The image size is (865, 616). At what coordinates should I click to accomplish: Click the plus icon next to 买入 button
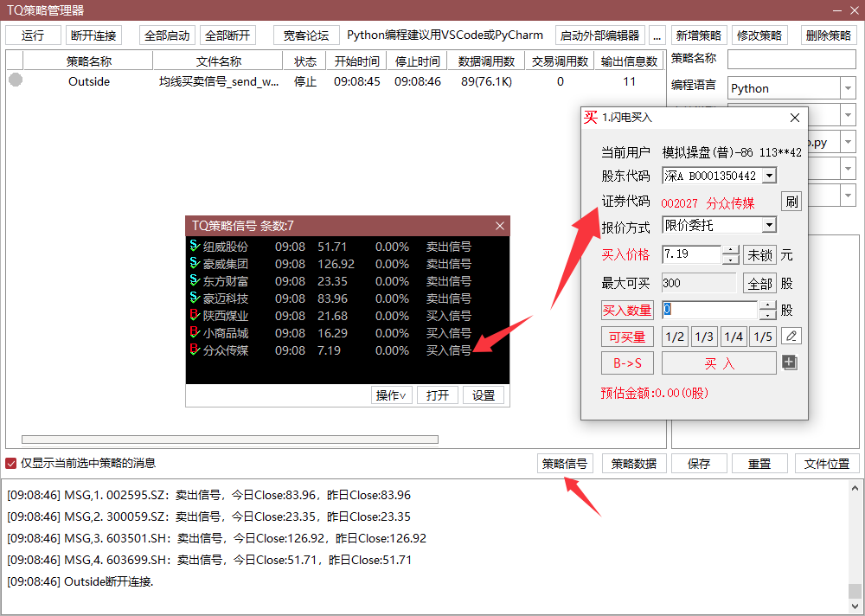[x=789, y=363]
